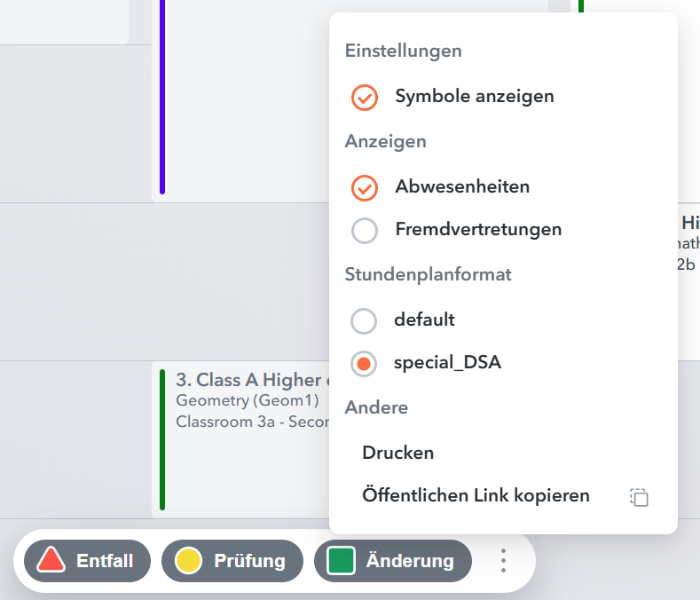This screenshot has height=600, width=700.
Task: Click the red triangle Entfall icon
Action: [51, 561]
